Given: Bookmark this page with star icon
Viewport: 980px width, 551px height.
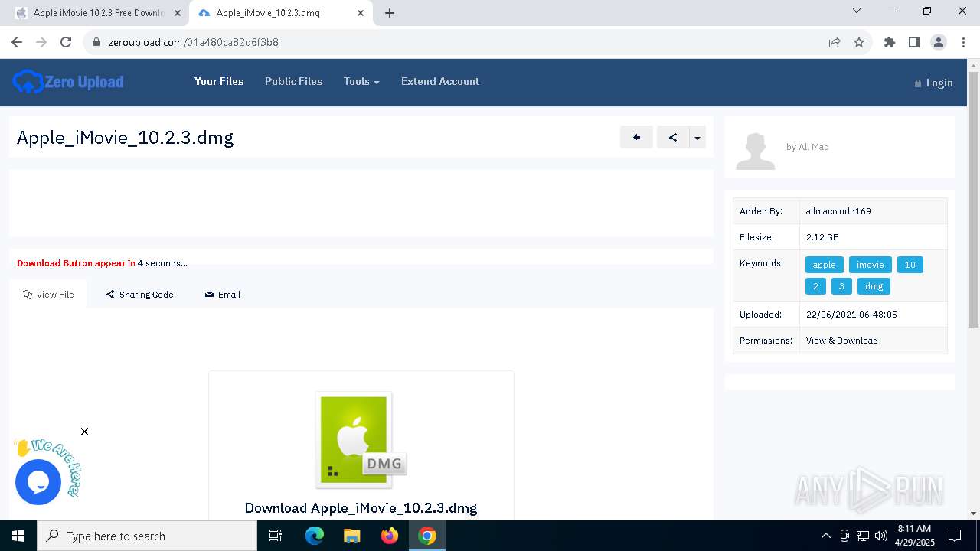Looking at the screenshot, I should click(859, 42).
